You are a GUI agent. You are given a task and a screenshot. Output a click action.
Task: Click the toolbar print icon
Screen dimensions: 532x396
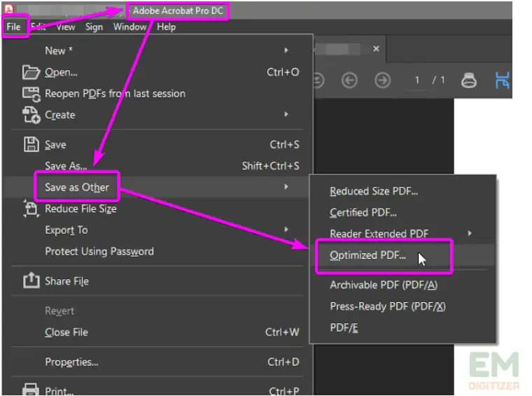[468, 80]
